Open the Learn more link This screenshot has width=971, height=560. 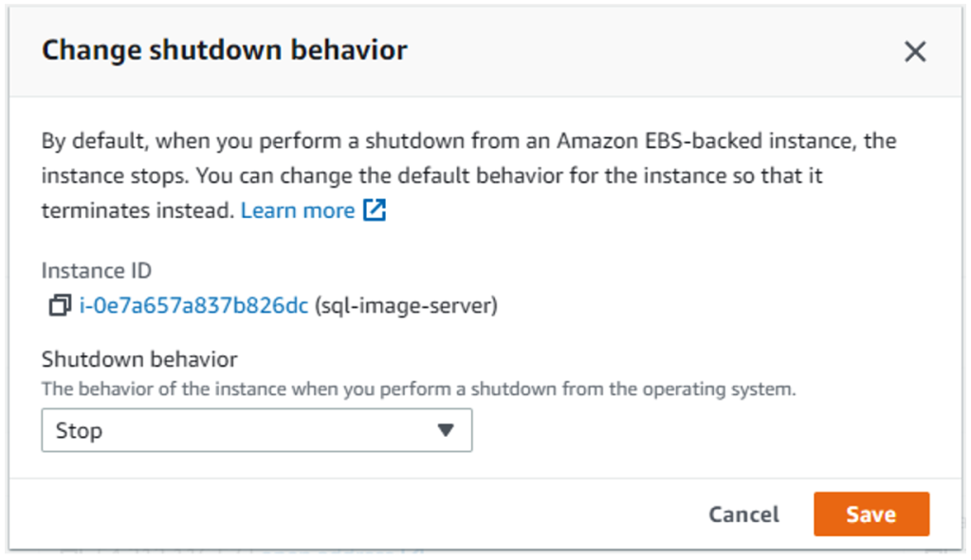(297, 210)
